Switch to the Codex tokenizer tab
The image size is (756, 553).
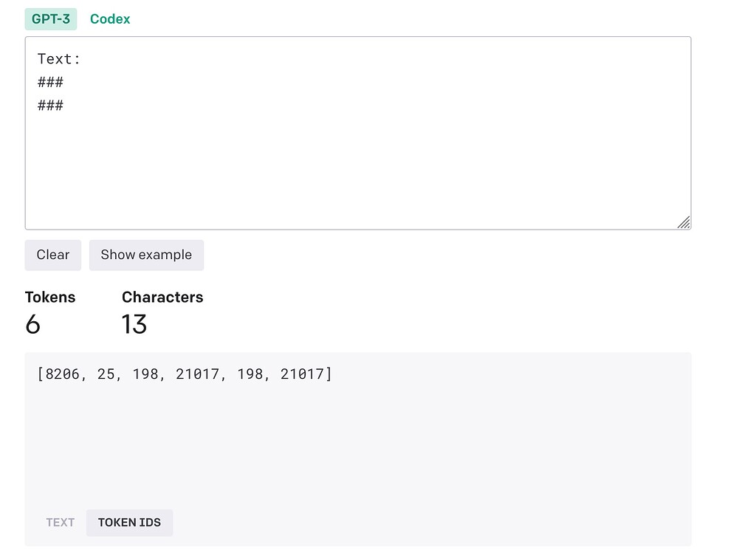[109, 18]
